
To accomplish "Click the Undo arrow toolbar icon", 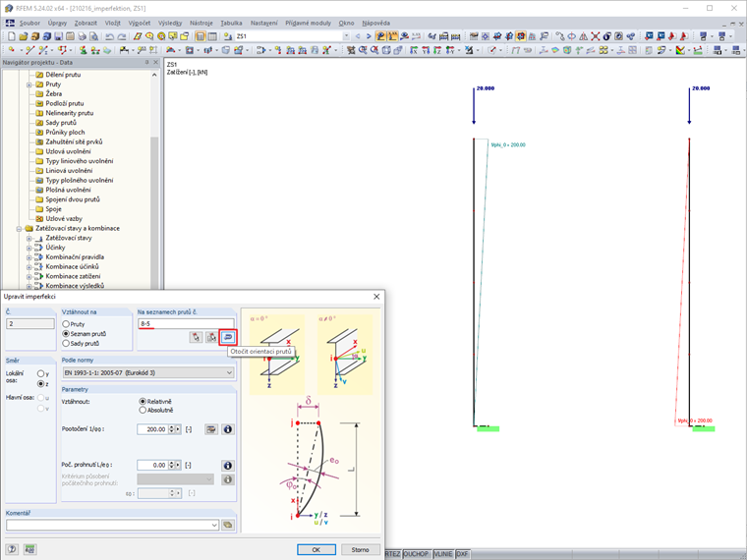I will point(110,36).
